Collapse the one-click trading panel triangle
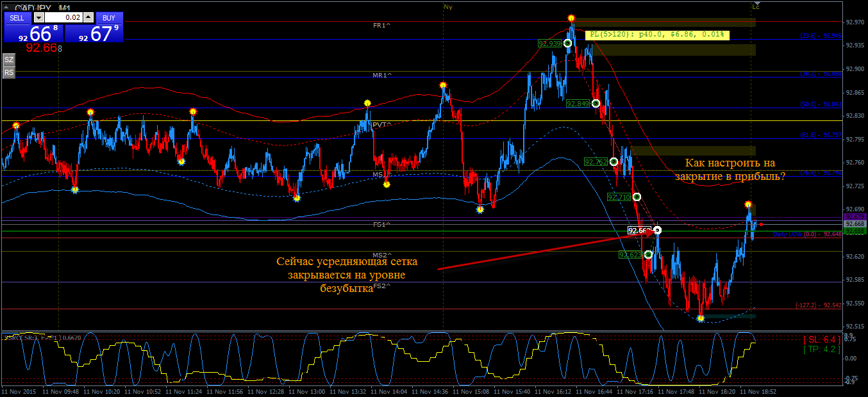Image resolution: width=868 pixels, height=397 pixels. 7,8
